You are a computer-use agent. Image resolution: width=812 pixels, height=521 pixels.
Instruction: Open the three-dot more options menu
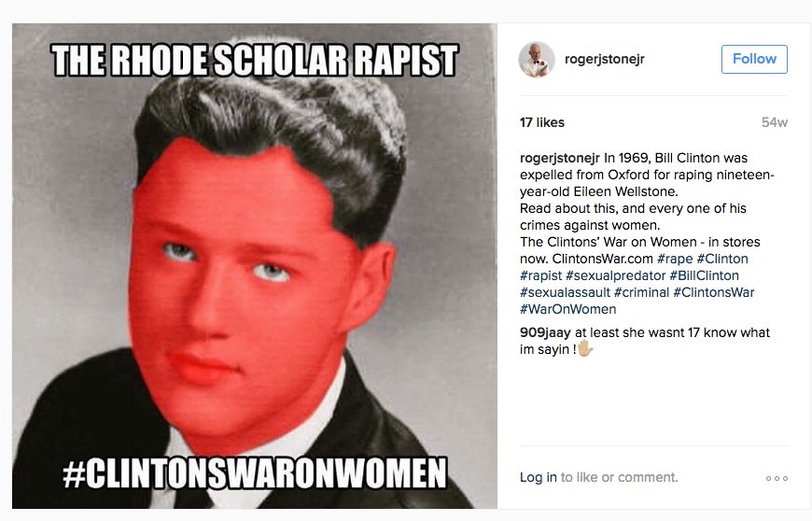[x=777, y=478]
